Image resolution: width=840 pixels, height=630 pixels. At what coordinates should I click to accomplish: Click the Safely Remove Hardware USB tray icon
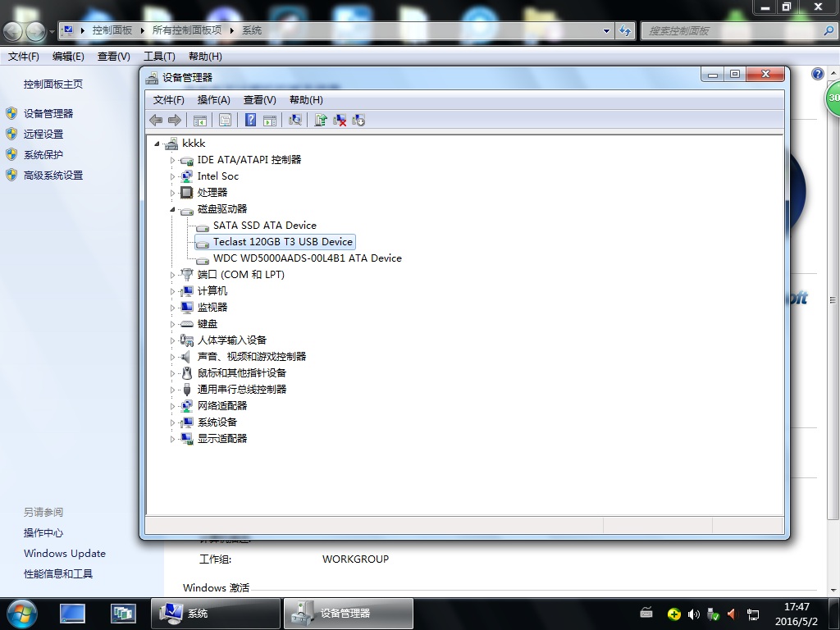pyautogui.click(x=713, y=614)
